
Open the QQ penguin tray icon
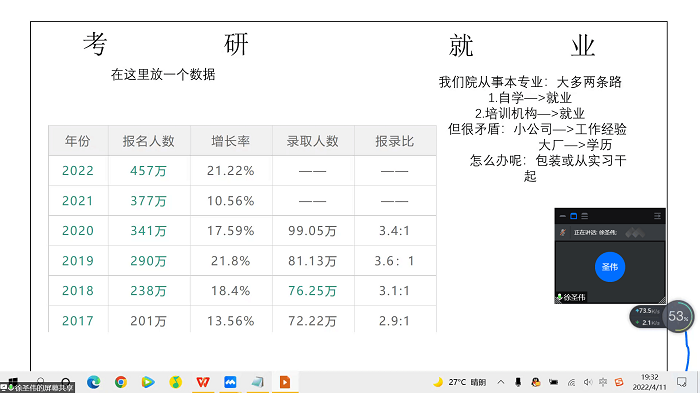pyautogui.click(x=536, y=382)
